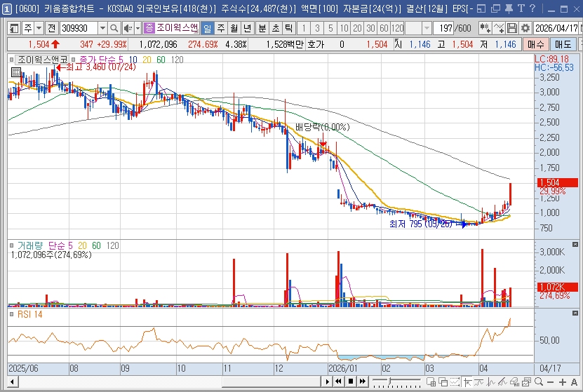Click the chart image capture icon
This screenshot has width=583, height=392.
(x=526, y=381)
